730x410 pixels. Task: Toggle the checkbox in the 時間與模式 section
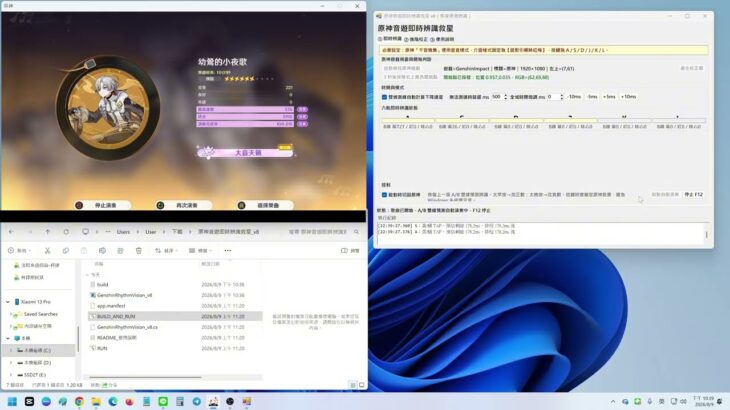click(x=385, y=97)
